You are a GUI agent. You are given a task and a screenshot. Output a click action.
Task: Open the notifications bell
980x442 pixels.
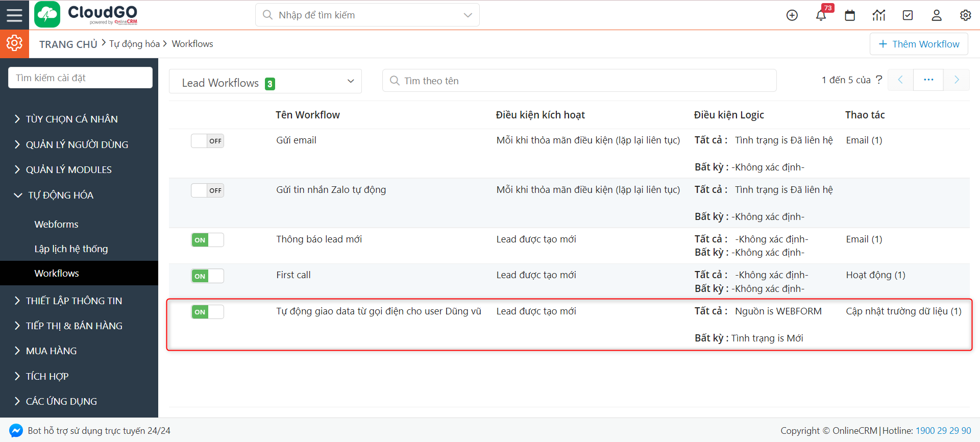click(821, 15)
